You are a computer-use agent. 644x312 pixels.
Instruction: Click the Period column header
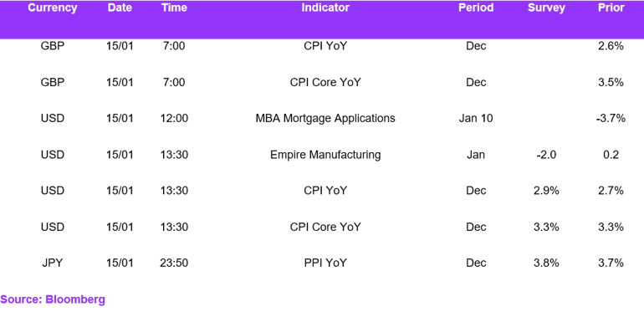pyautogui.click(x=476, y=8)
